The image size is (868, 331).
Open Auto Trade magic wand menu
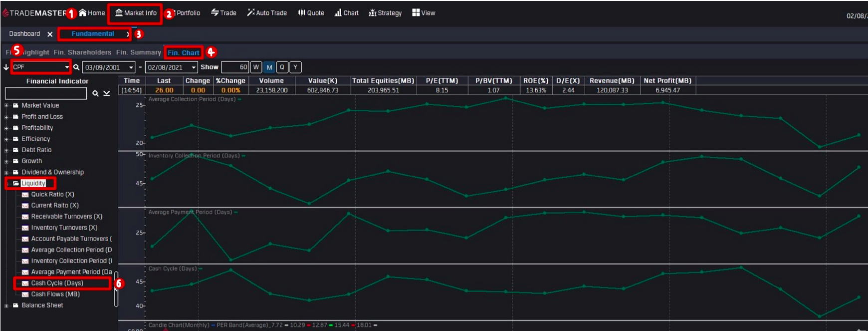pos(250,12)
